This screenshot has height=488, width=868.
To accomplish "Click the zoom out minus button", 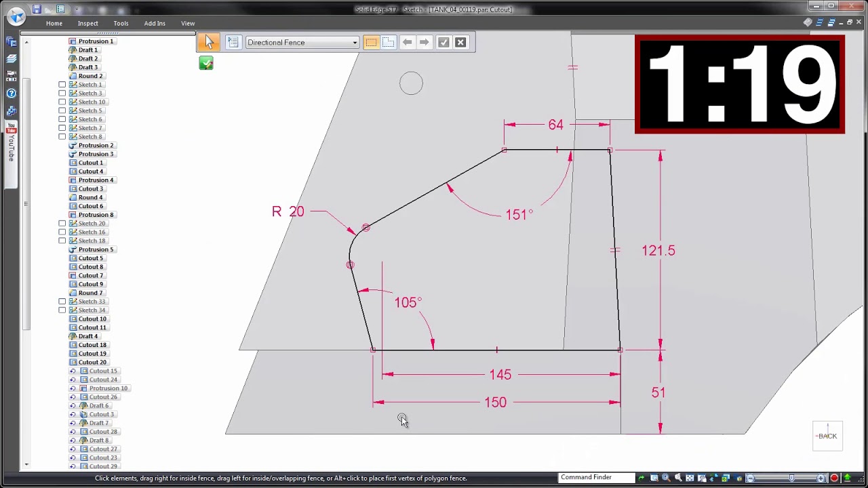I will (750, 478).
